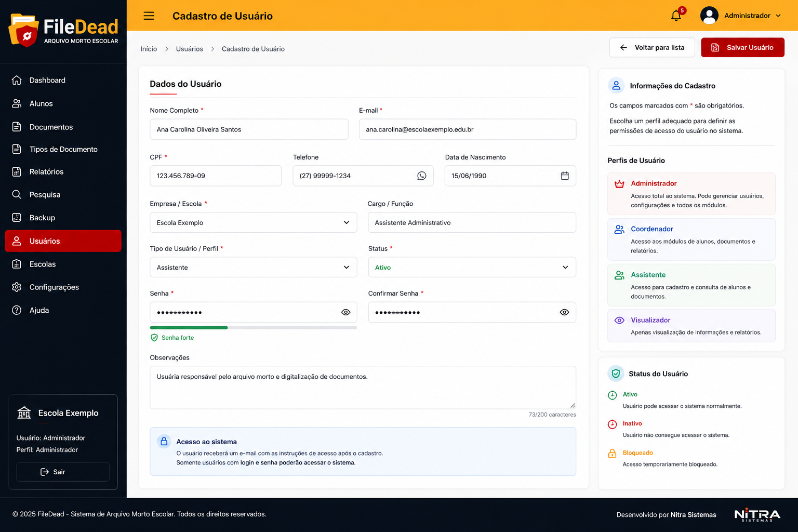798x532 pixels.
Task: Go to Alunos menu item
Action: [63, 103]
